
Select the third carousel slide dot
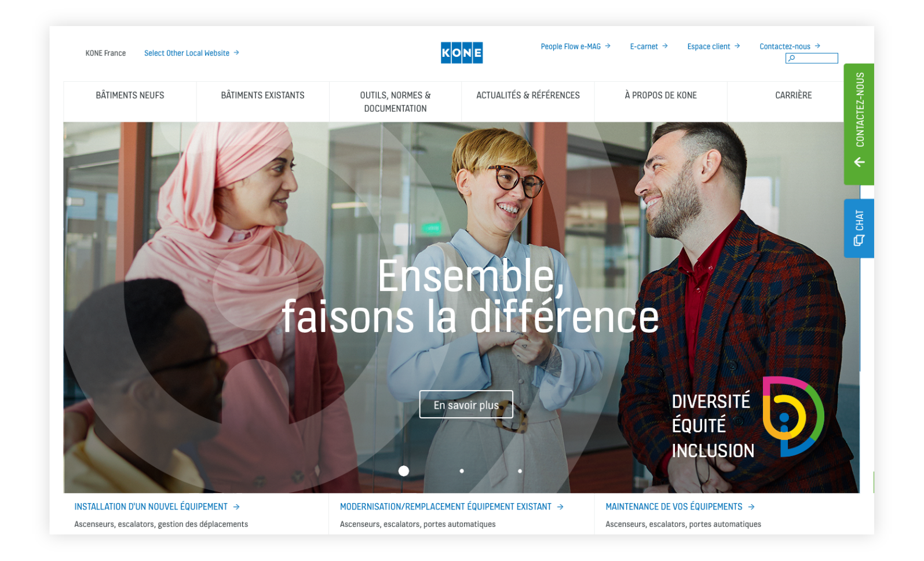(x=520, y=471)
